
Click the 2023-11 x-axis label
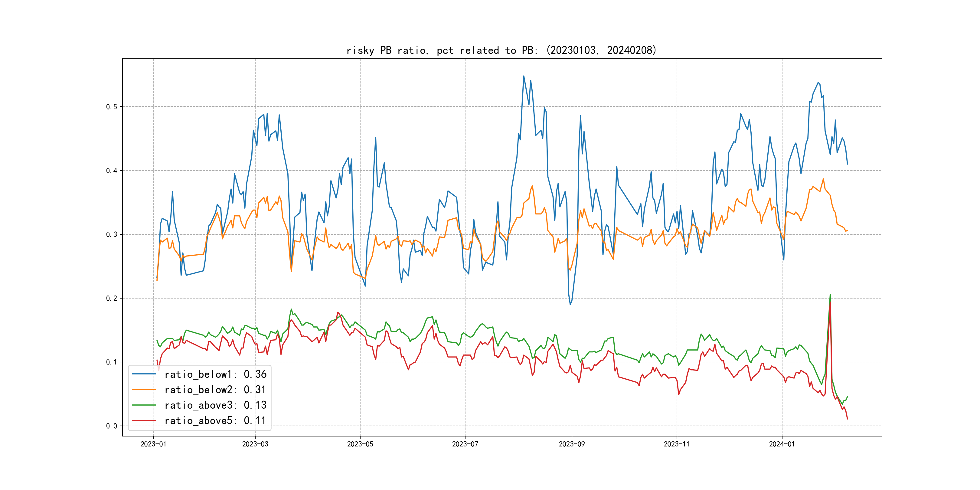pos(676,444)
